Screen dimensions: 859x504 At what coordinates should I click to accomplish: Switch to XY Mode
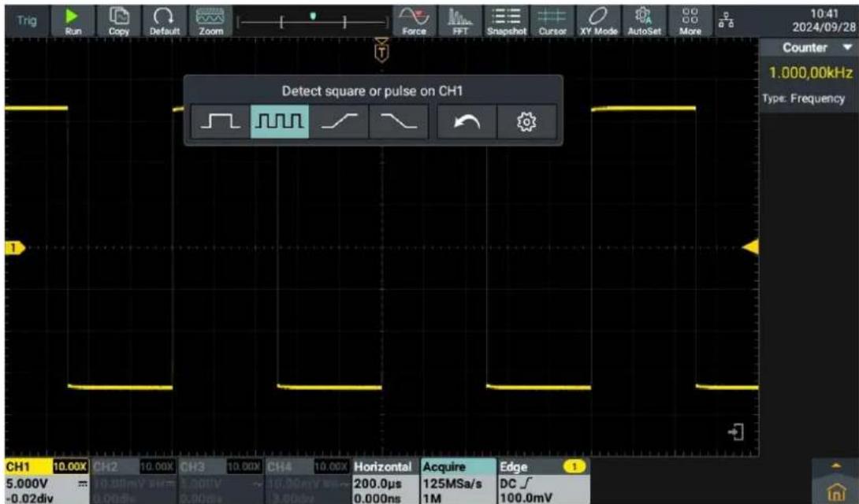[x=598, y=22]
